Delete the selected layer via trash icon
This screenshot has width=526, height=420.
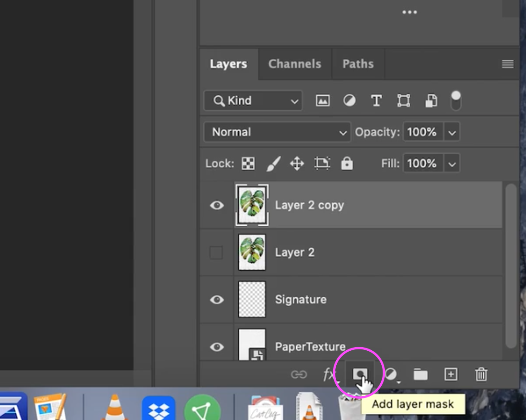pyautogui.click(x=481, y=374)
